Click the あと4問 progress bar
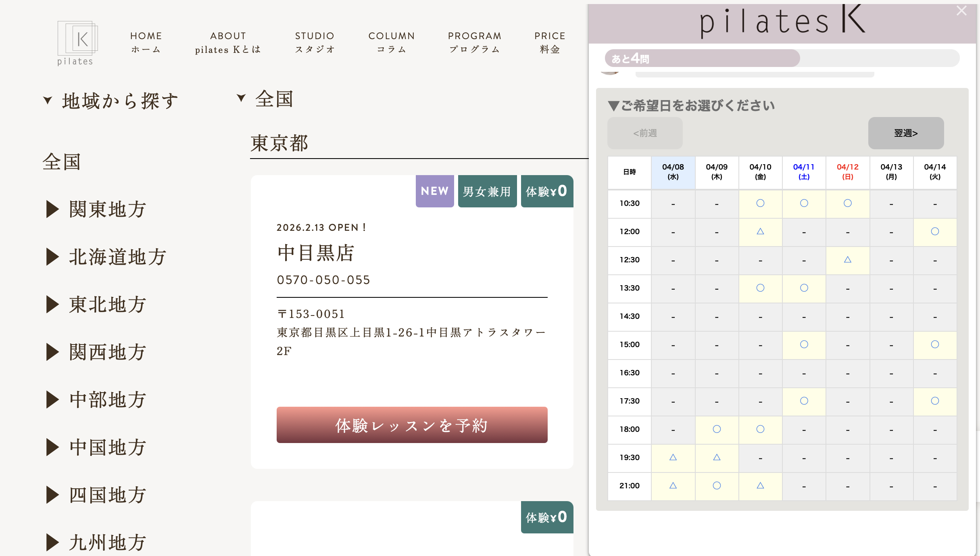980x556 pixels. point(702,58)
